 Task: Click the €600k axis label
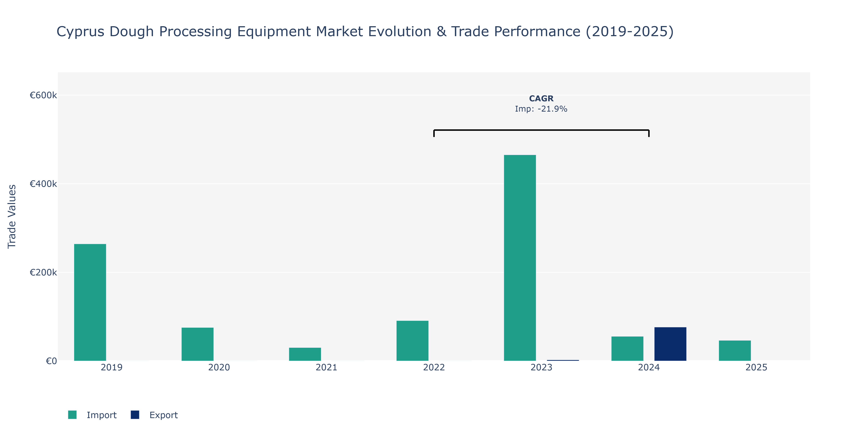point(43,95)
